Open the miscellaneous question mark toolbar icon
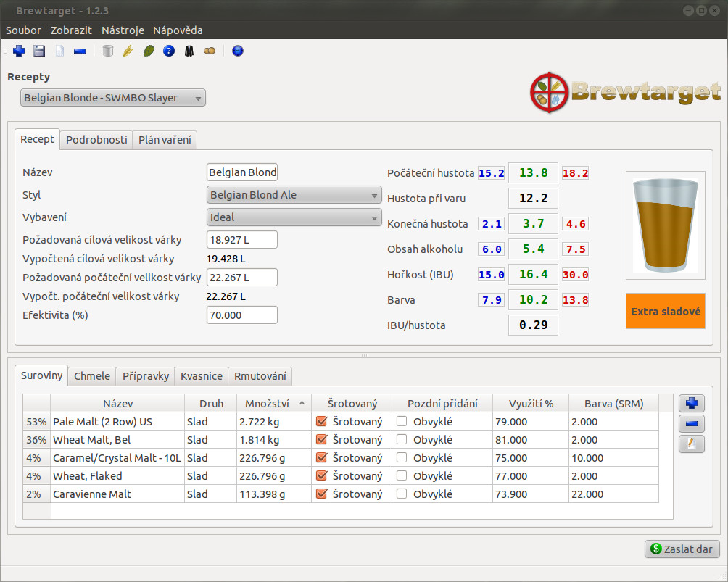 (x=169, y=51)
